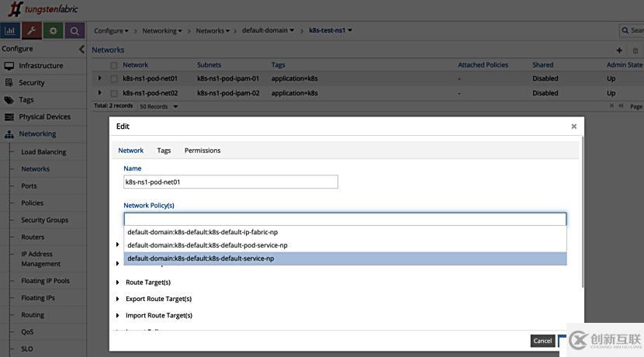Viewport: 644px width, 357px height.
Task: Click the Cancel button
Action: 542,341
